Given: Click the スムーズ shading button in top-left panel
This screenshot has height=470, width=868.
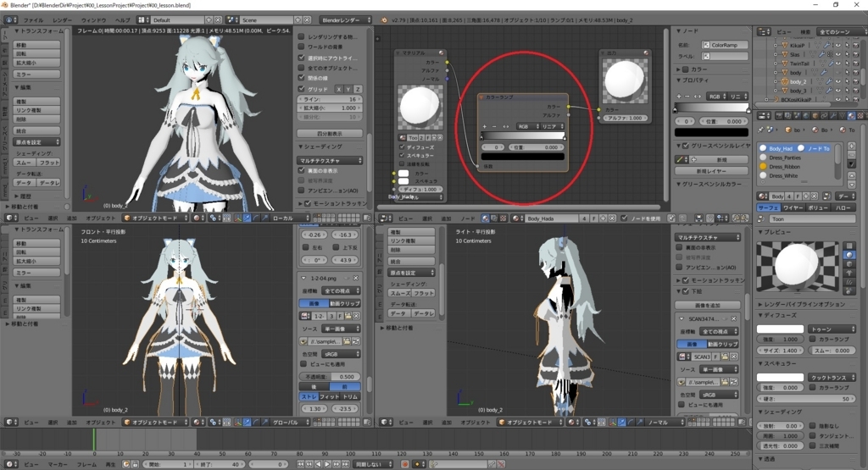Looking at the screenshot, I should (25, 163).
